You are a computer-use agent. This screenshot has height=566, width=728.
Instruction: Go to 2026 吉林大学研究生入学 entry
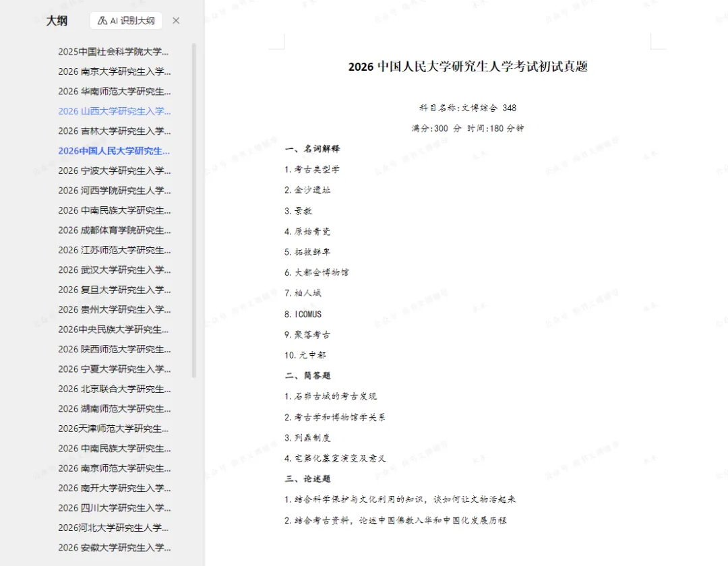click(114, 131)
